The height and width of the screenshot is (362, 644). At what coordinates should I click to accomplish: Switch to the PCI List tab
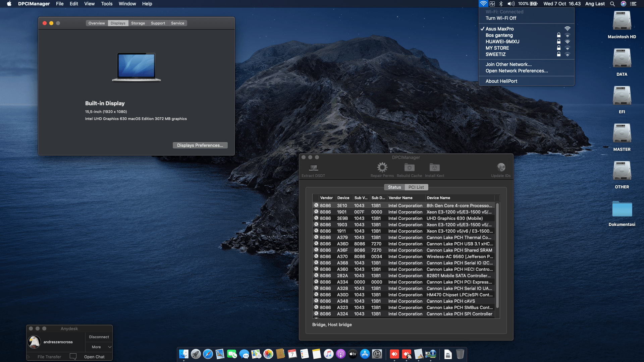coord(416,187)
